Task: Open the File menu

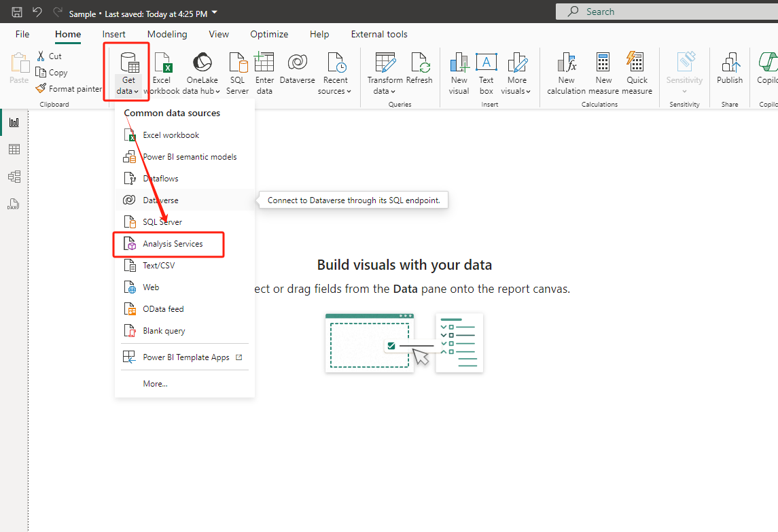Action: pyautogui.click(x=22, y=34)
